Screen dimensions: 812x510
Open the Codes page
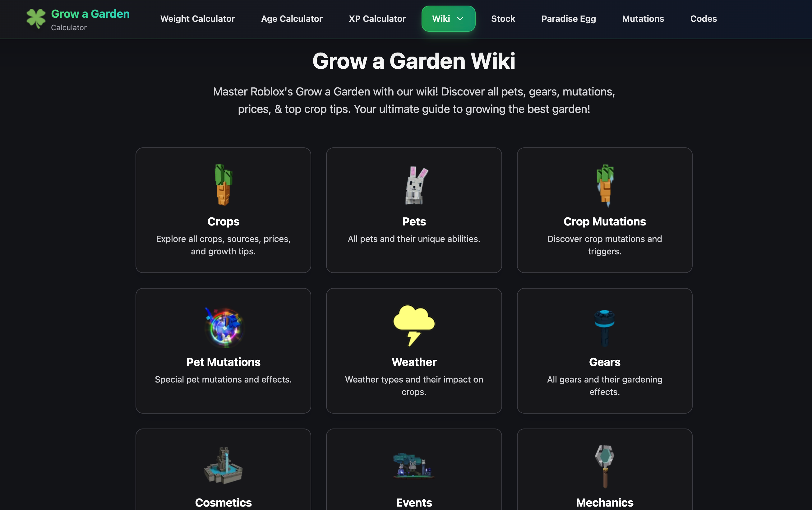704,19
